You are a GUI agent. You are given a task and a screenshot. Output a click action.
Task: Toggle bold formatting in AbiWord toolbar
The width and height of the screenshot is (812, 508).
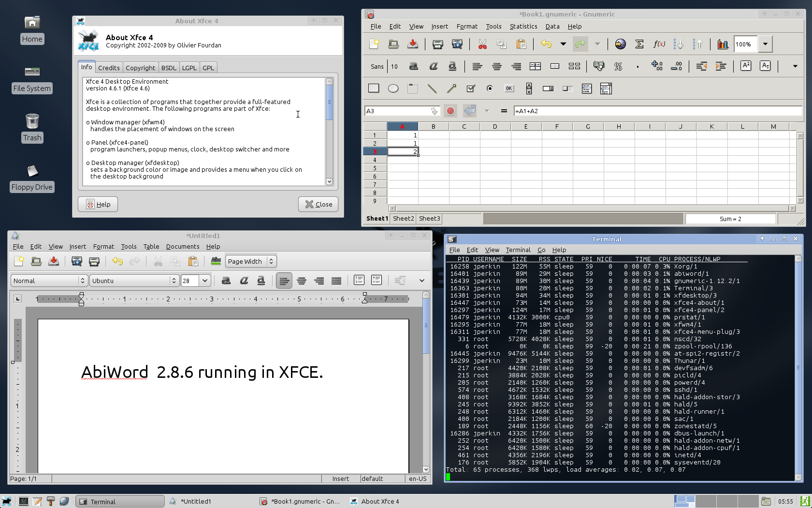pyautogui.click(x=226, y=281)
